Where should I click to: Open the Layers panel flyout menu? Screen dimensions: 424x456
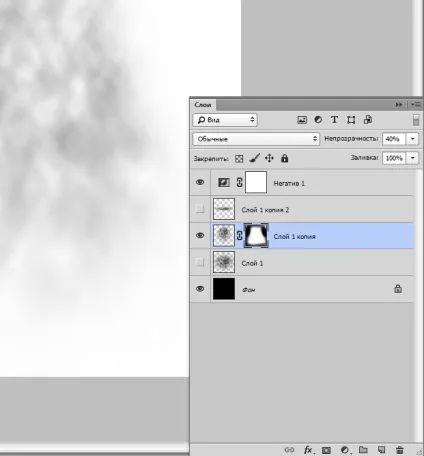coord(415,105)
